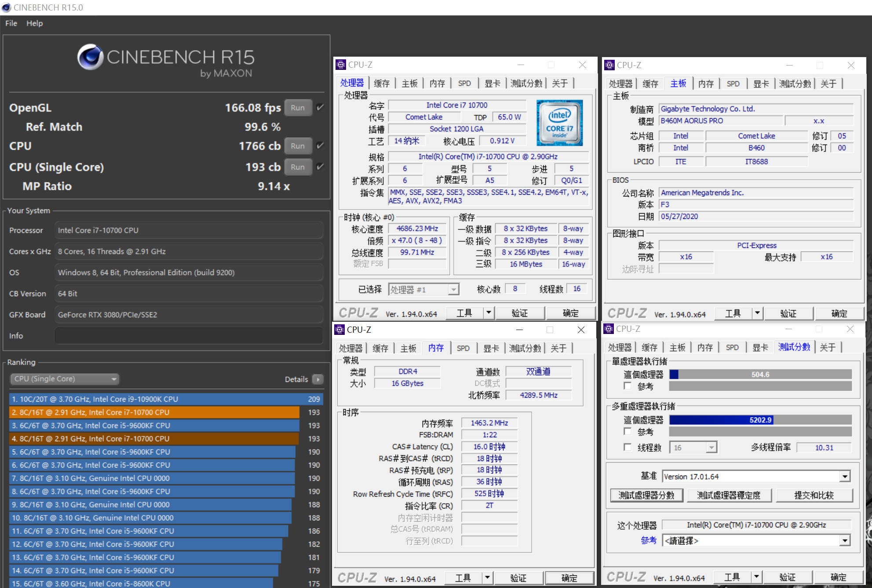Open CPU (Single Core) ranking dropdown
Image resolution: width=872 pixels, height=588 pixels.
click(x=65, y=379)
